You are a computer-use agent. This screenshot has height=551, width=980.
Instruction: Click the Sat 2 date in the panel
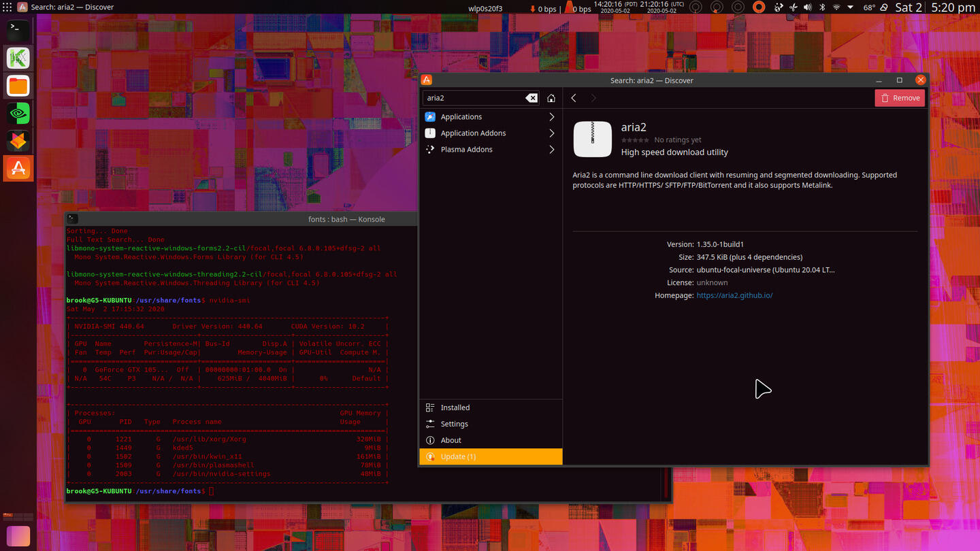[909, 7]
